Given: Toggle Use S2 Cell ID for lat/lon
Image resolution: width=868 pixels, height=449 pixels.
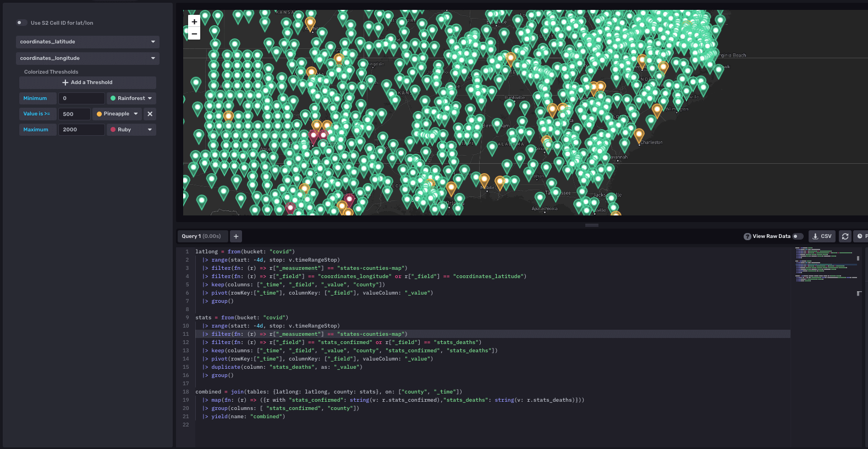Looking at the screenshot, I should [x=21, y=23].
